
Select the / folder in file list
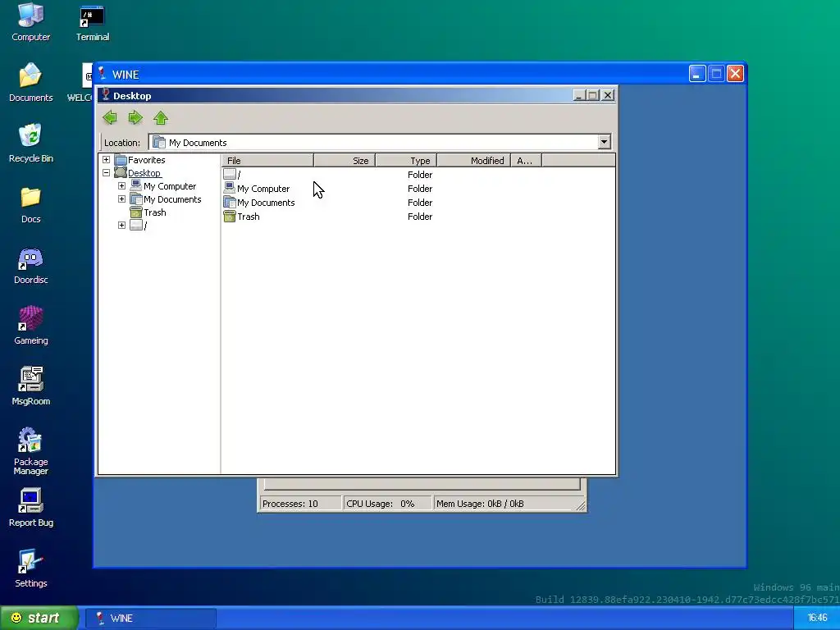(x=232, y=175)
